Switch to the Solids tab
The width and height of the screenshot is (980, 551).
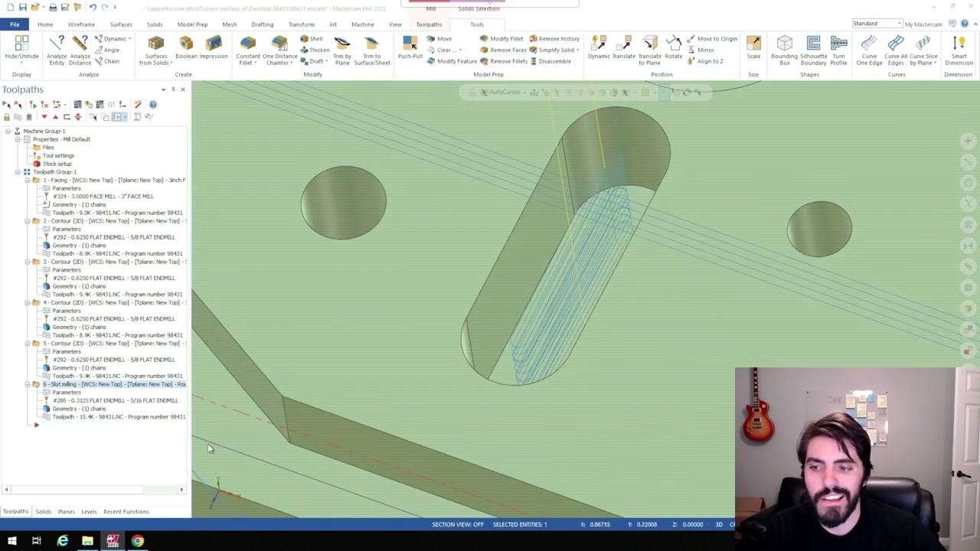[155, 24]
